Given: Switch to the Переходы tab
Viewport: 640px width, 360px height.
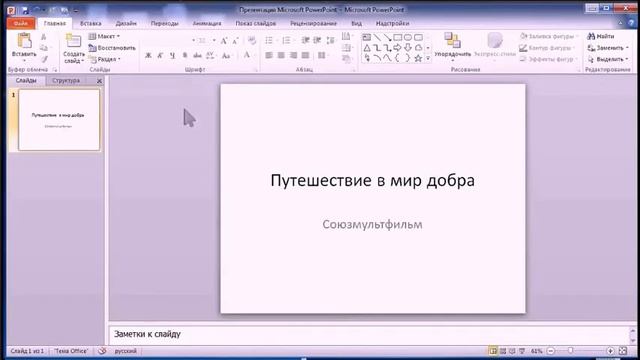Looking at the screenshot, I should pos(164,23).
